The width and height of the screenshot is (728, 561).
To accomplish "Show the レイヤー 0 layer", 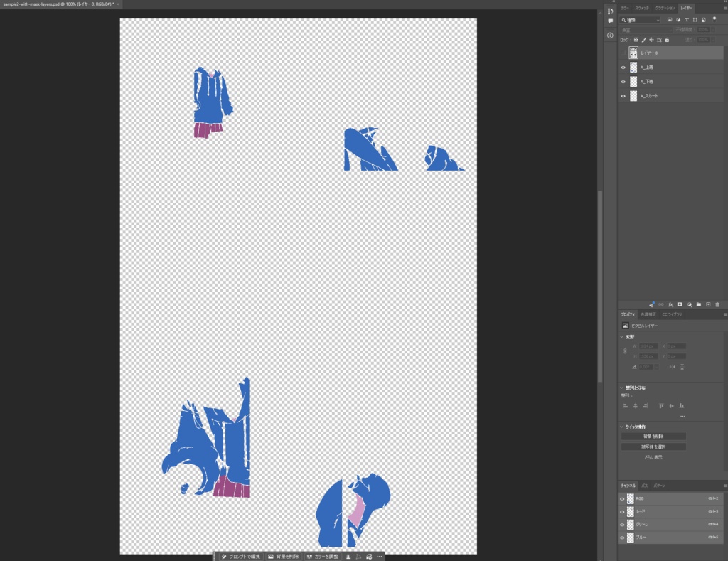I will click(623, 53).
